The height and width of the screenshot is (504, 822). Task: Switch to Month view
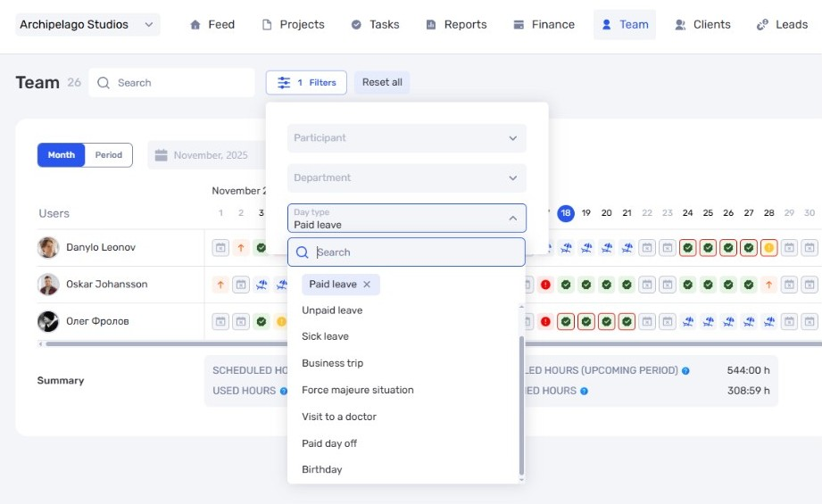pyautogui.click(x=62, y=155)
